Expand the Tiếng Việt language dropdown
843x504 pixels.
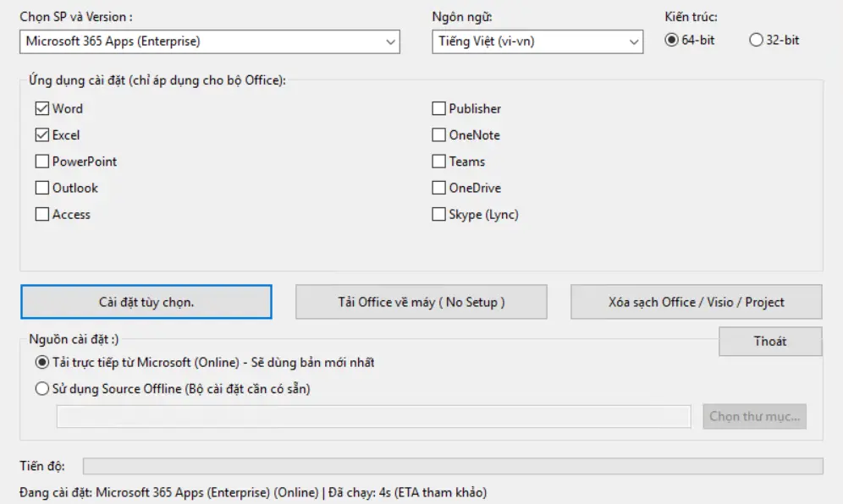pos(537,41)
